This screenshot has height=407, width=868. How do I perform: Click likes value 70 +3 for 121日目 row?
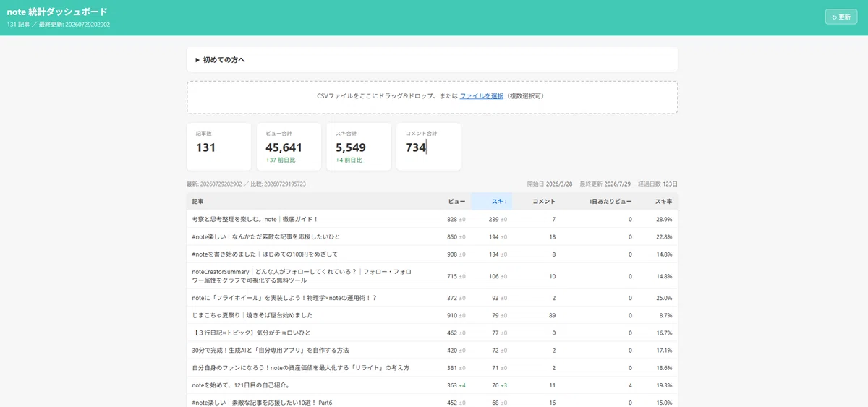[x=500, y=385]
